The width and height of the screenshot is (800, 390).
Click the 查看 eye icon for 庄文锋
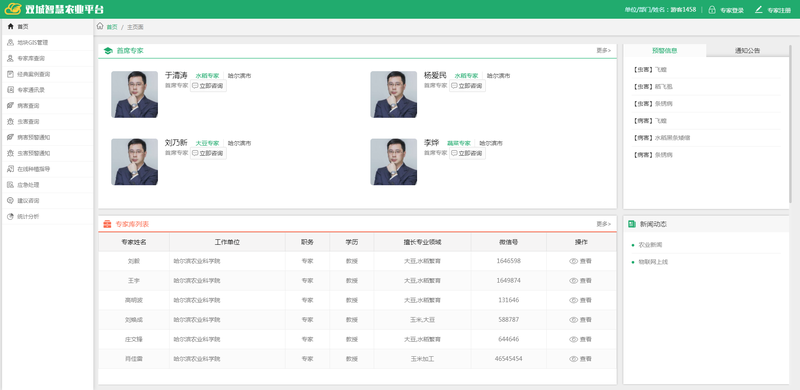pyautogui.click(x=573, y=339)
